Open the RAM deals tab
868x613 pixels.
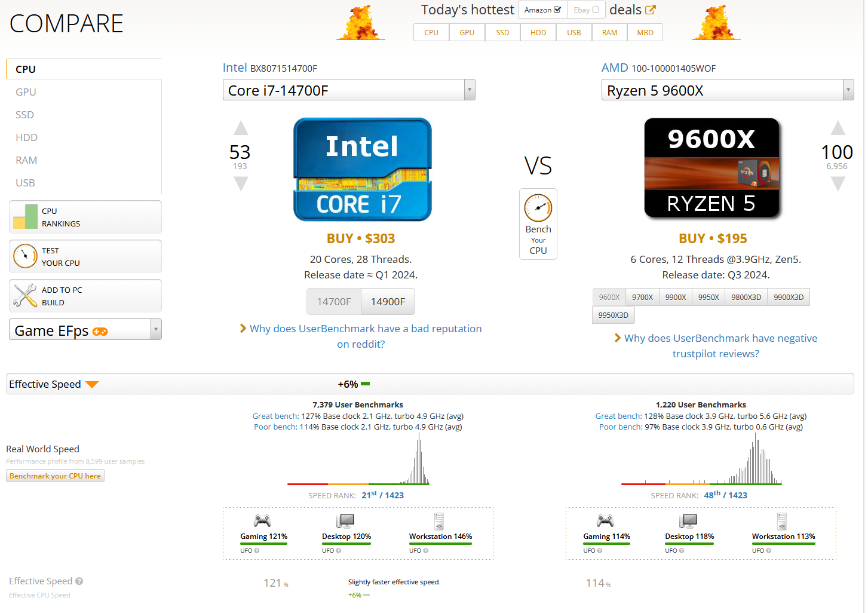coord(609,32)
